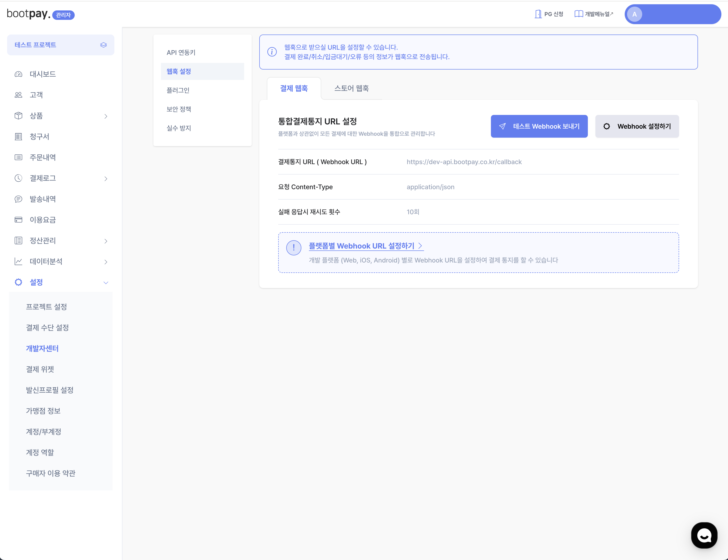Expand the 정산관리 submenu arrow
Image resolution: width=728 pixels, height=560 pixels.
[106, 241]
